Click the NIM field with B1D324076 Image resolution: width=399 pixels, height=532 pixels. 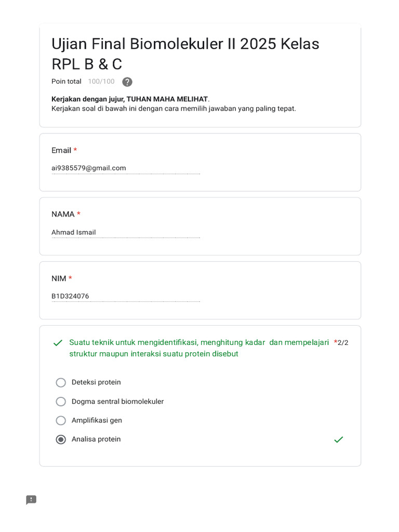coord(125,296)
